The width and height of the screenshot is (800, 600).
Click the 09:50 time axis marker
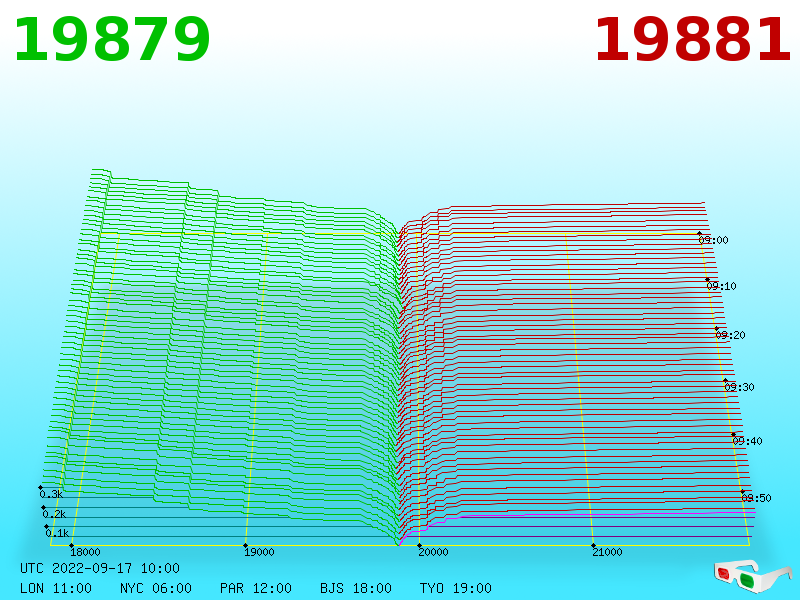point(756,498)
